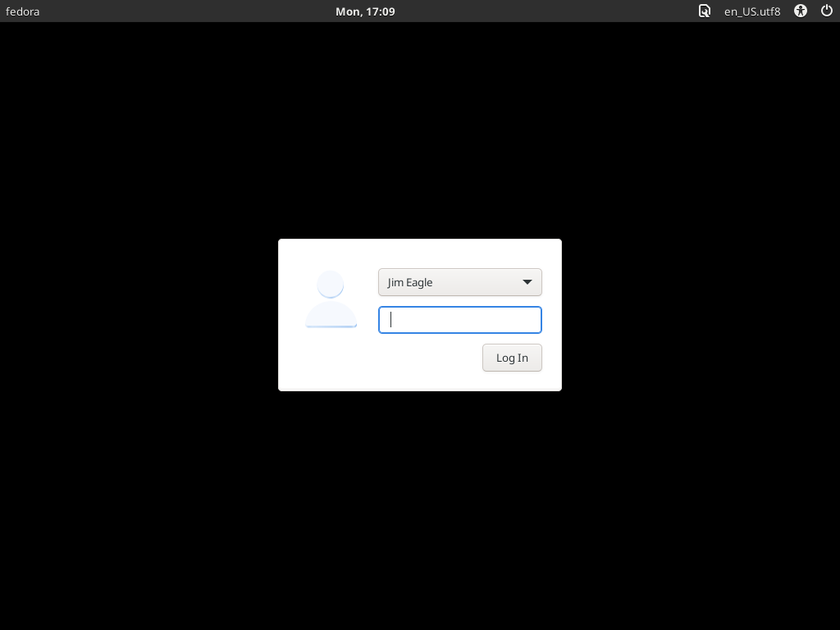
Task: Expand the Jim Eagle user dropdown
Action: pyautogui.click(x=459, y=282)
